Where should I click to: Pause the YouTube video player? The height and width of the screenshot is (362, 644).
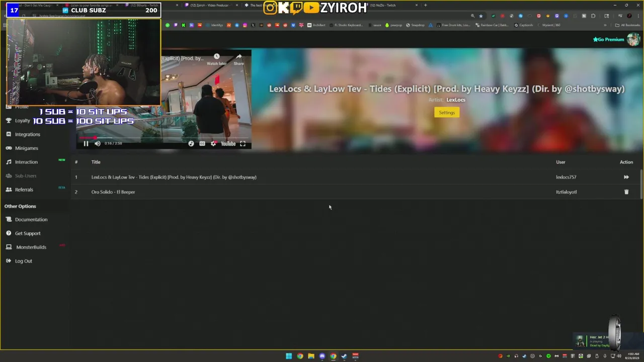(x=86, y=144)
